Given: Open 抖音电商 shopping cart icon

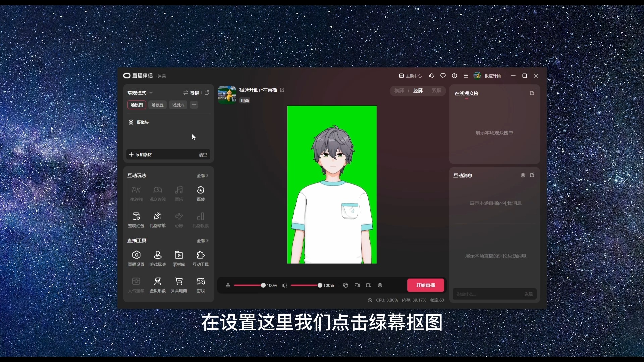Looking at the screenshot, I should 179,282.
